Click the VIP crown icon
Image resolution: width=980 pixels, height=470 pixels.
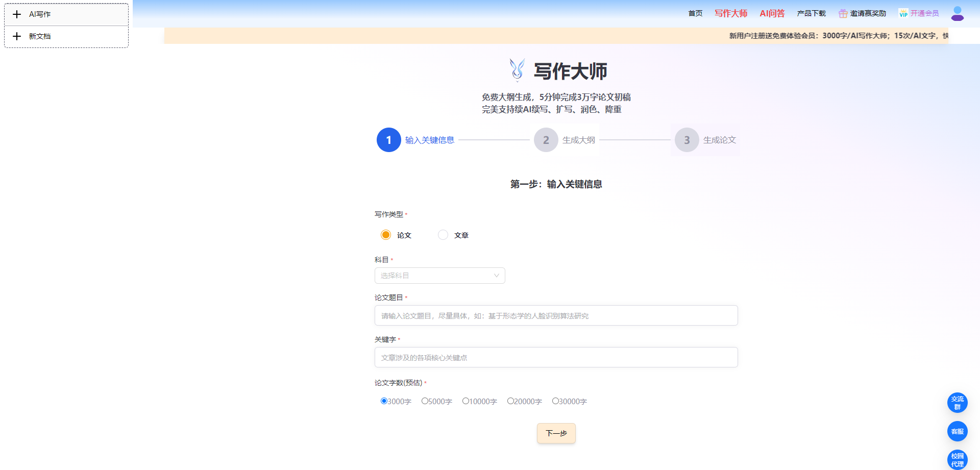903,14
